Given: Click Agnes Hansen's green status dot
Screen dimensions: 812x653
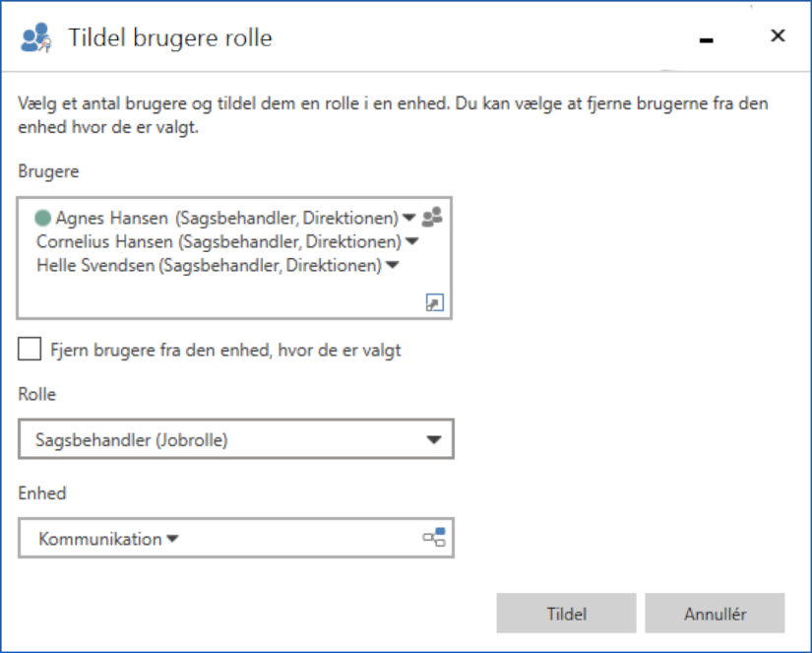Looking at the screenshot, I should [x=42, y=219].
